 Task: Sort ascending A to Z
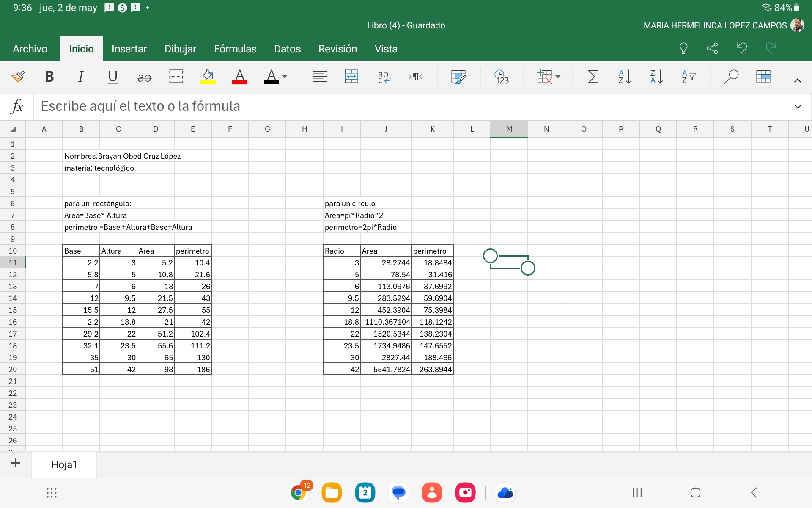click(x=625, y=77)
